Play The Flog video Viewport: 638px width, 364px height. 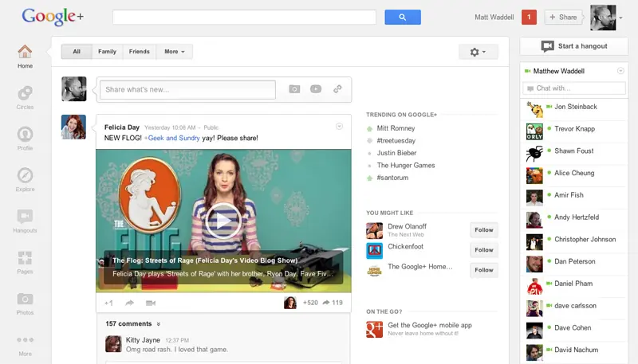(223, 221)
